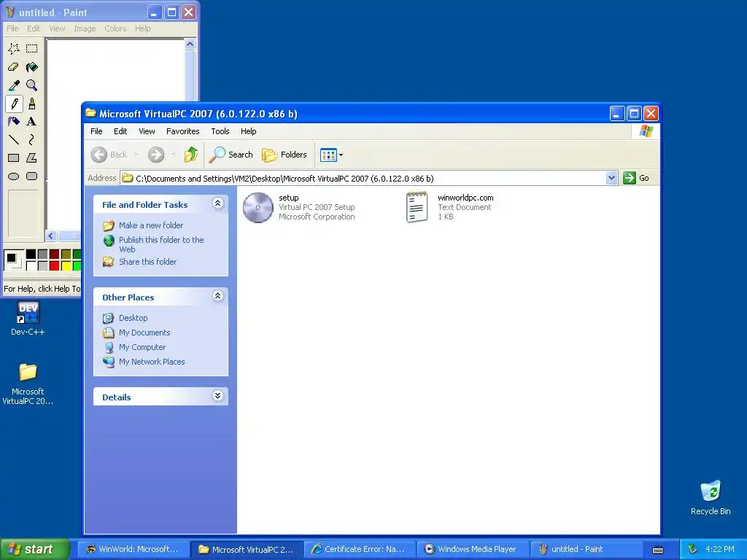The height and width of the screenshot is (560, 747).
Task: Pick the bright red swatch in Paint palette
Action: tap(54, 265)
